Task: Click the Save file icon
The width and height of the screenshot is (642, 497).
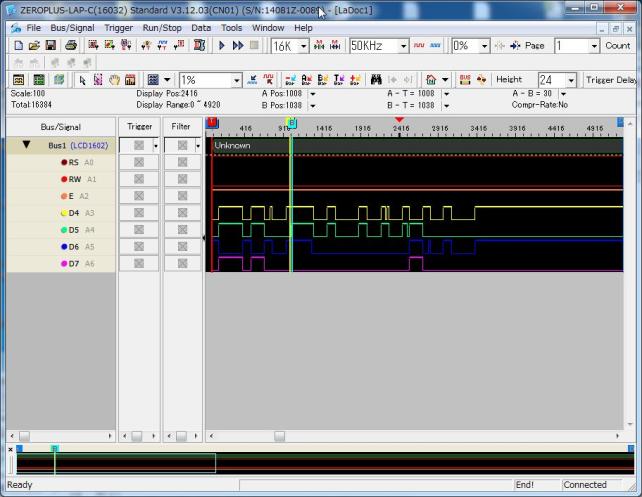Action: (52, 46)
